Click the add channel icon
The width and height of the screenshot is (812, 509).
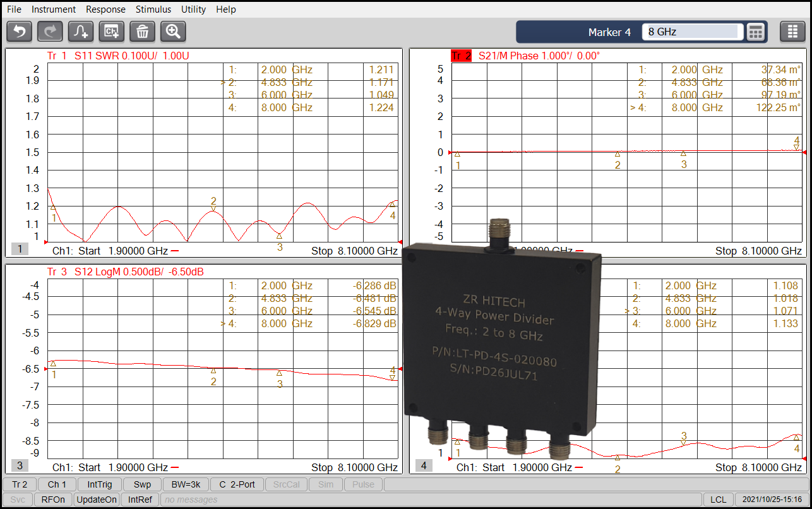[x=112, y=31]
